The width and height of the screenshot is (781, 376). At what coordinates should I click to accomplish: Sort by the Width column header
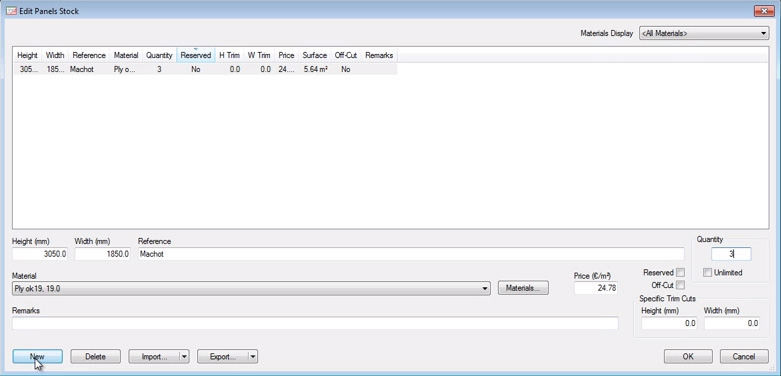pyautogui.click(x=55, y=55)
